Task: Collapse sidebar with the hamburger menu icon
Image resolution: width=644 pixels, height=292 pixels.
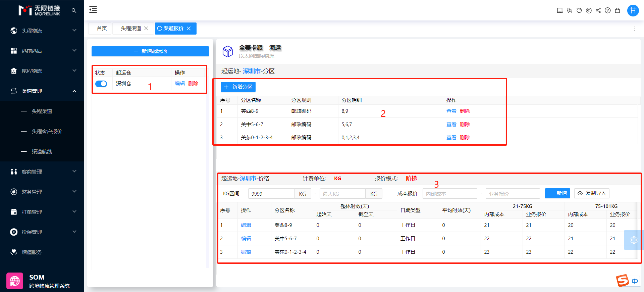Action: (x=93, y=10)
